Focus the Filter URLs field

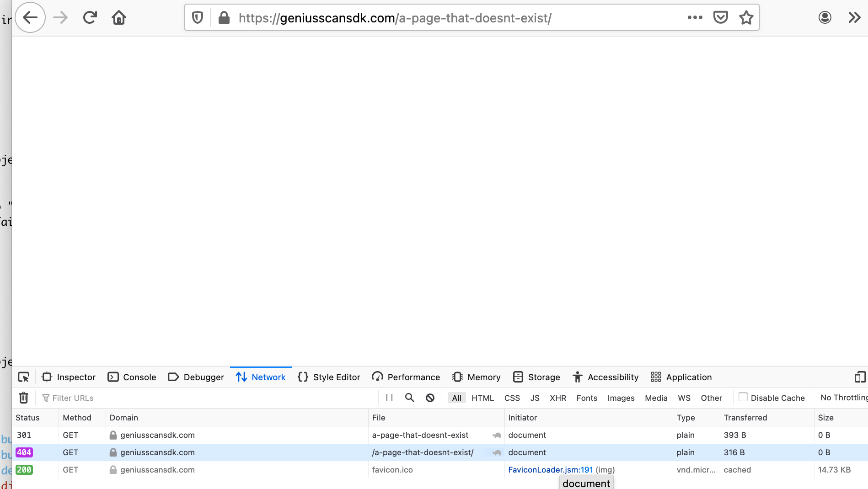[x=208, y=398]
